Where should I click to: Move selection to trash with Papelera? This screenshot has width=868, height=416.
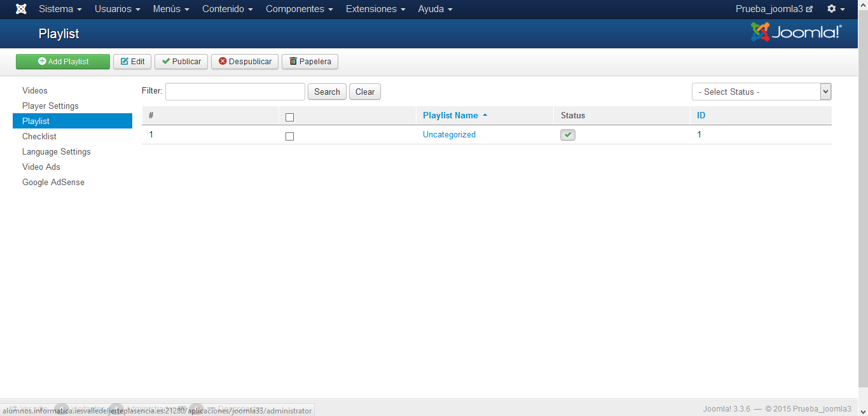tap(310, 62)
